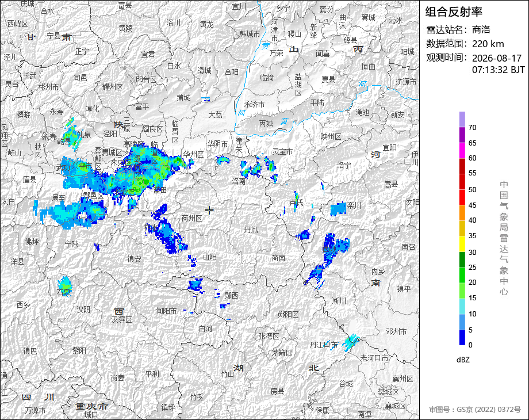Click the 山阳 county label on the map
This screenshot has width=529, height=420.
coord(209,257)
